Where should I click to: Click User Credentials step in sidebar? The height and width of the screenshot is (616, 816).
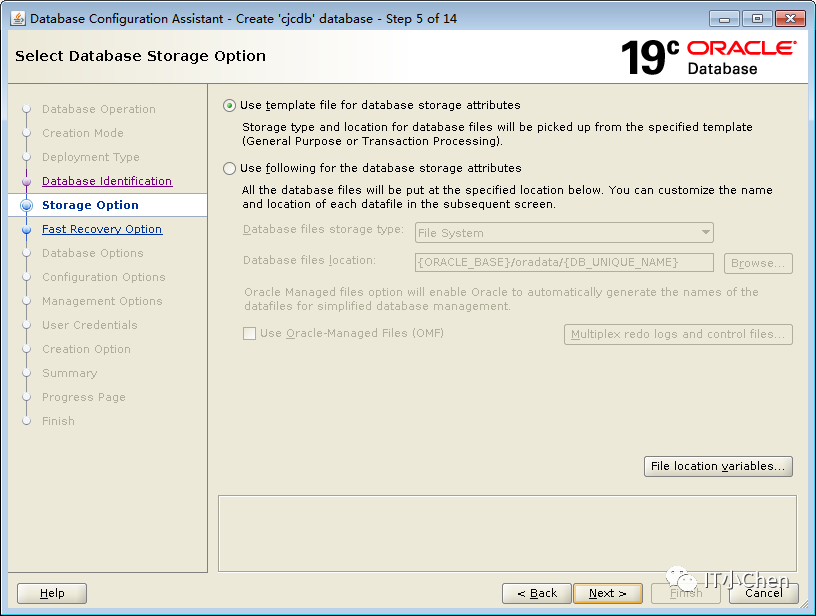pyautogui.click(x=90, y=325)
